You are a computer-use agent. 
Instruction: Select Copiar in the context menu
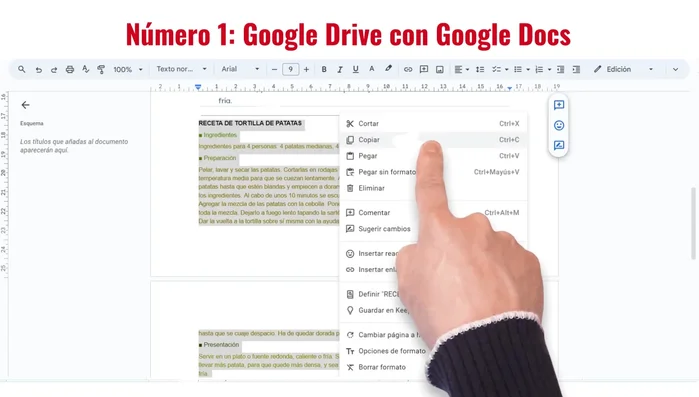pyautogui.click(x=433, y=139)
